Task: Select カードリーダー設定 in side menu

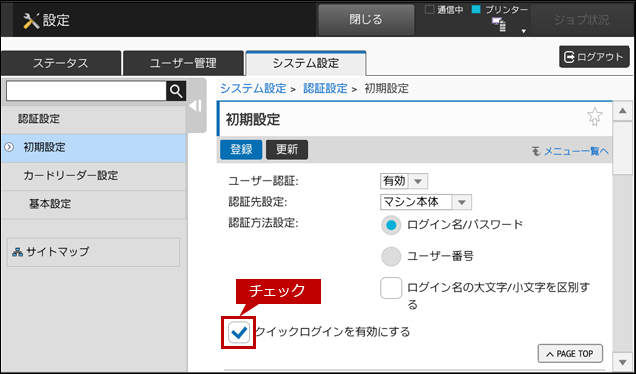Action: tap(93, 176)
